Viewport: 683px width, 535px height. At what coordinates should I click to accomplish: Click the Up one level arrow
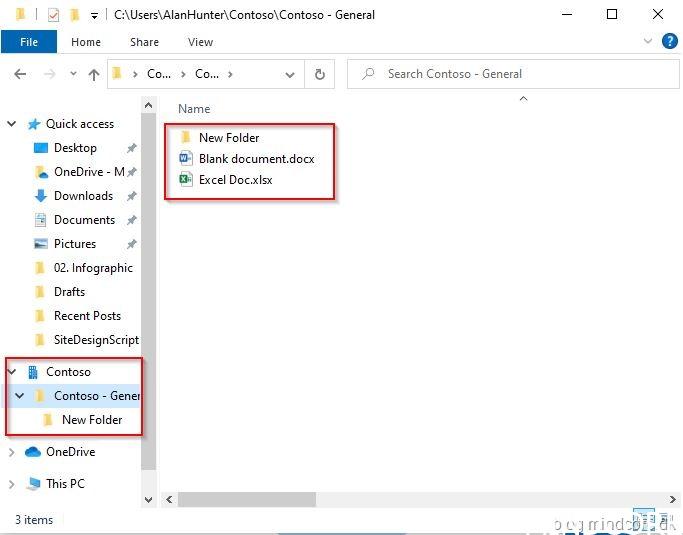(94, 74)
